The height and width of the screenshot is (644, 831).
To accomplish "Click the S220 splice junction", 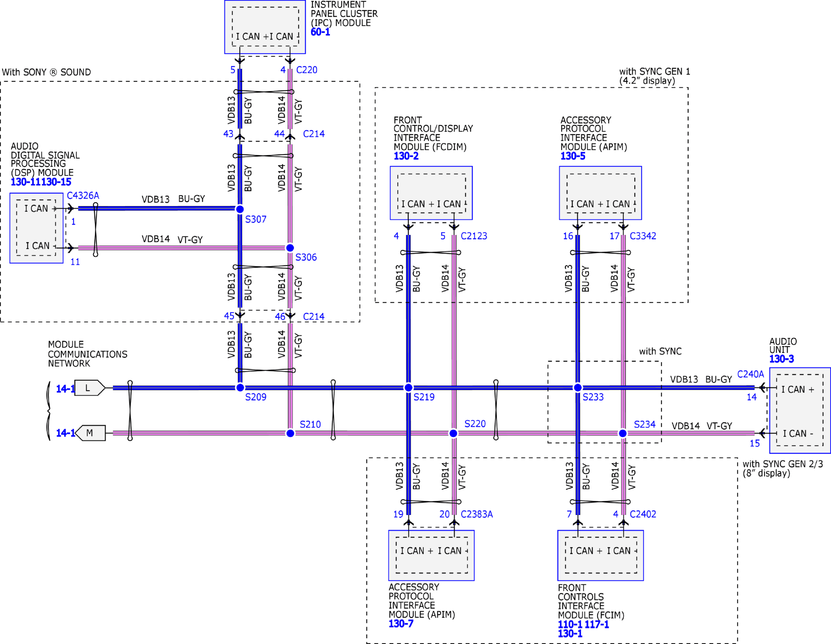I will tap(453, 433).
